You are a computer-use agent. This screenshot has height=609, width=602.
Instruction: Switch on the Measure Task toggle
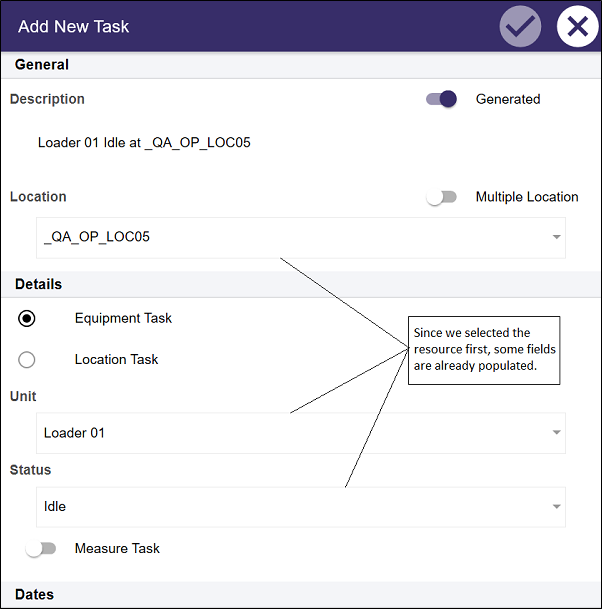point(41,548)
